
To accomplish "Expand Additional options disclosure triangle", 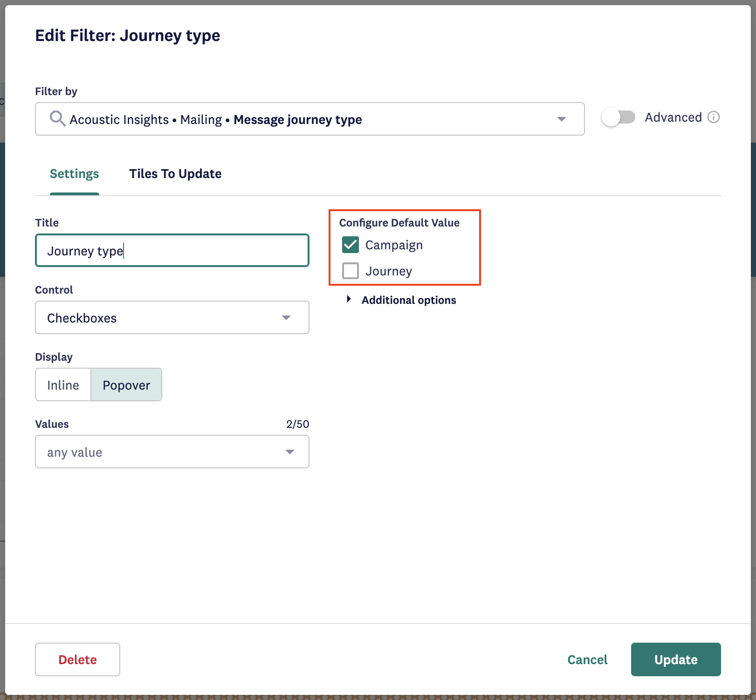I will [349, 299].
